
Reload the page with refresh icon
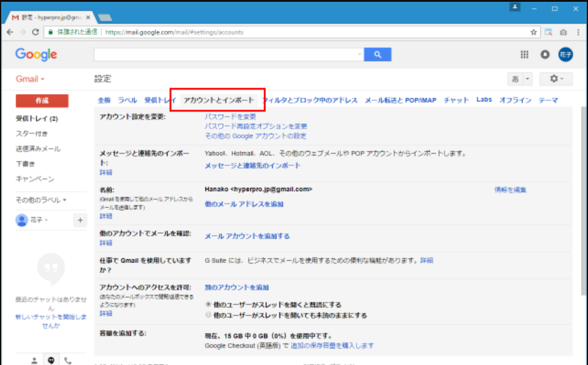click(x=35, y=32)
